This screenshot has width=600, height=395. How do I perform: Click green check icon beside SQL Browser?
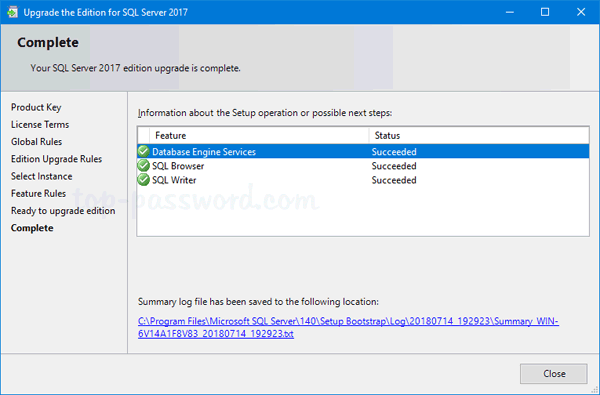point(143,166)
